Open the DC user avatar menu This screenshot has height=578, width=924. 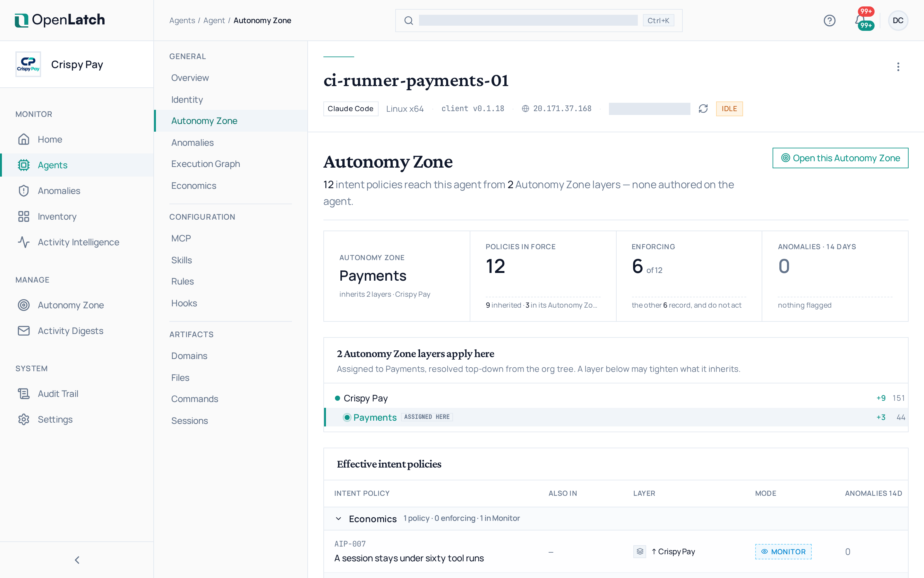tap(898, 20)
